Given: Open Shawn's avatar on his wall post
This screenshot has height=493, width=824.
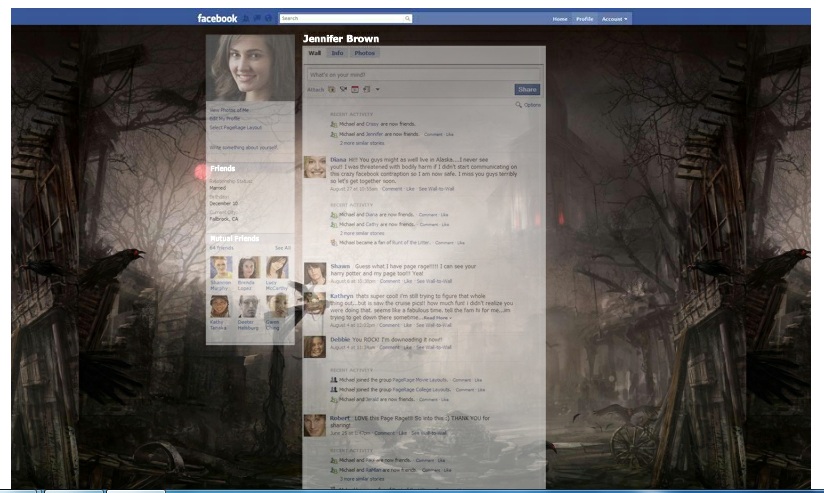Looking at the screenshot, I should pos(315,274).
